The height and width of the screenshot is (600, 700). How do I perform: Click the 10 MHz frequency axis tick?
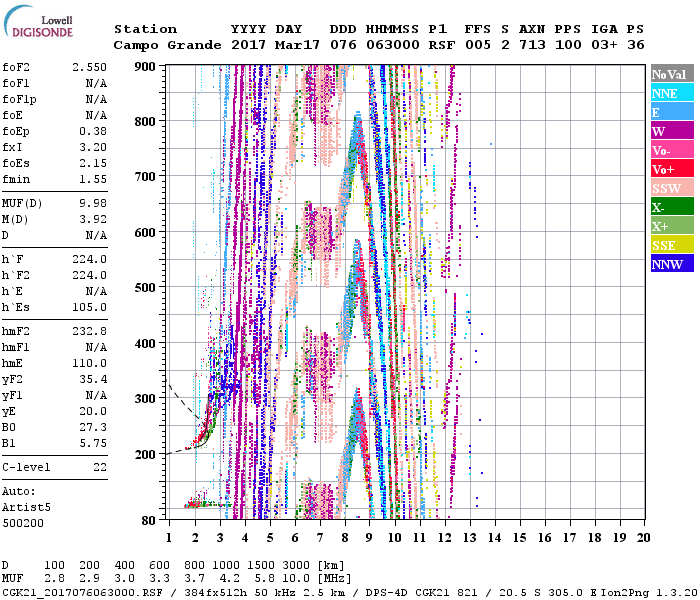[397, 537]
